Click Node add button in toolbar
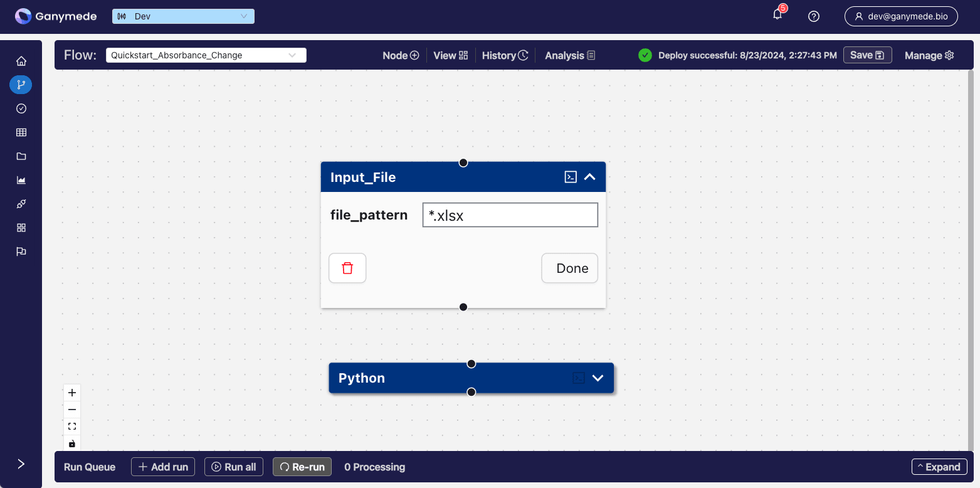Viewport: 980px width, 488px height. pyautogui.click(x=401, y=55)
